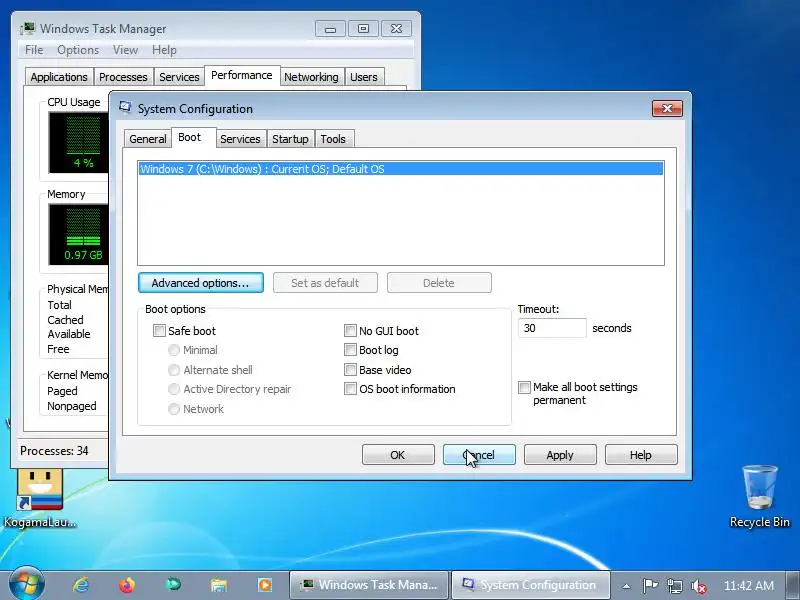This screenshot has height=600, width=800.
Task: Open the Users tab in Task Manager
Action: tap(364, 77)
